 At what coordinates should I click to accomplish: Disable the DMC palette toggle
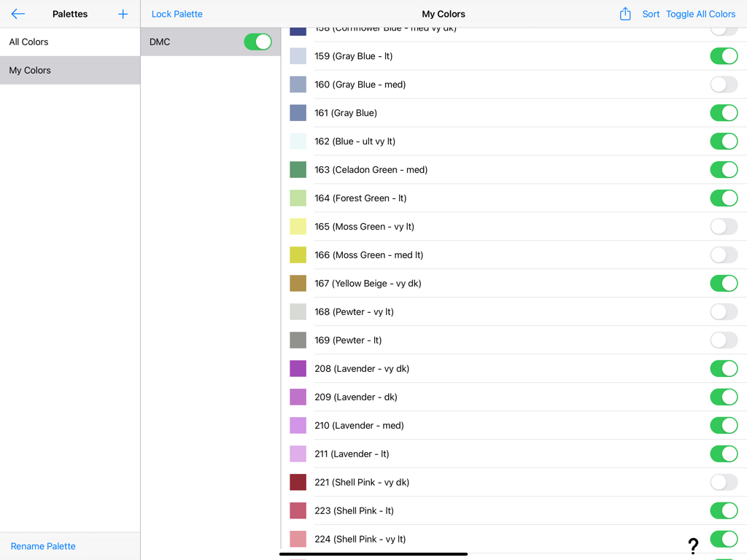coord(258,42)
